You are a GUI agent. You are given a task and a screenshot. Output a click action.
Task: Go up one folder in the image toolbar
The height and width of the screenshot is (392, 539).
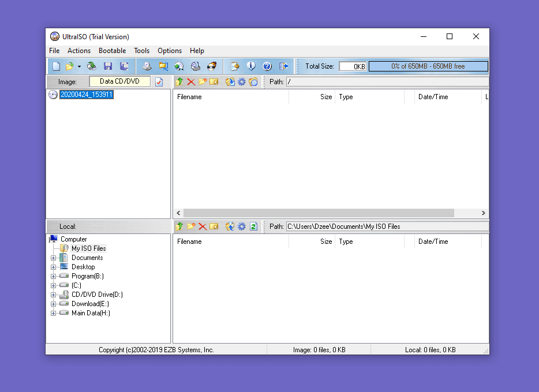point(179,82)
